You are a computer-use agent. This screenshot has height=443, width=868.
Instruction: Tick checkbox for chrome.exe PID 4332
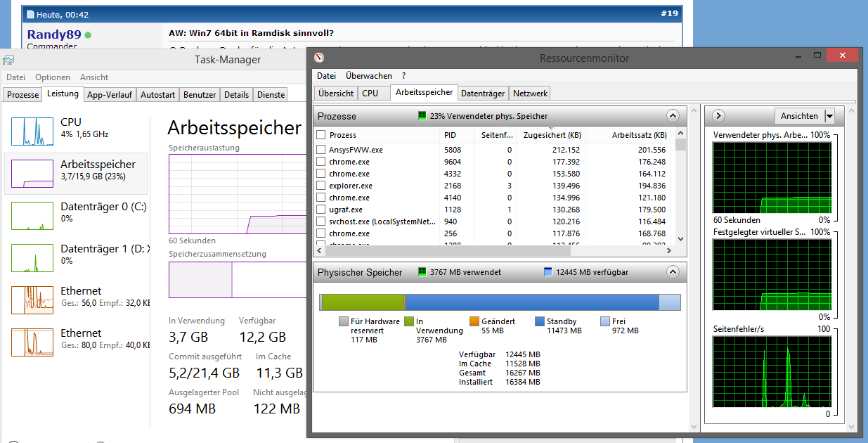click(321, 174)
